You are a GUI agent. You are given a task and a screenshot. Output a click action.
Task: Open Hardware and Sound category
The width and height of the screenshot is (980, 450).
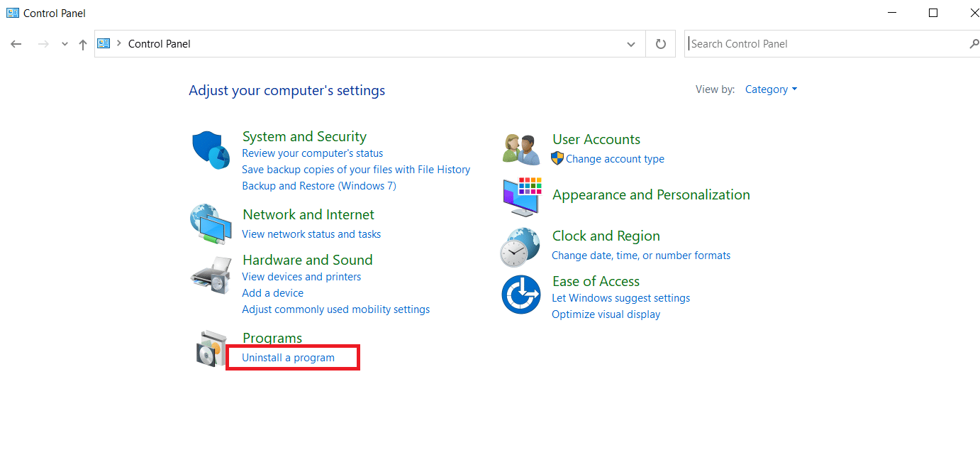click(x=307, y=260)
